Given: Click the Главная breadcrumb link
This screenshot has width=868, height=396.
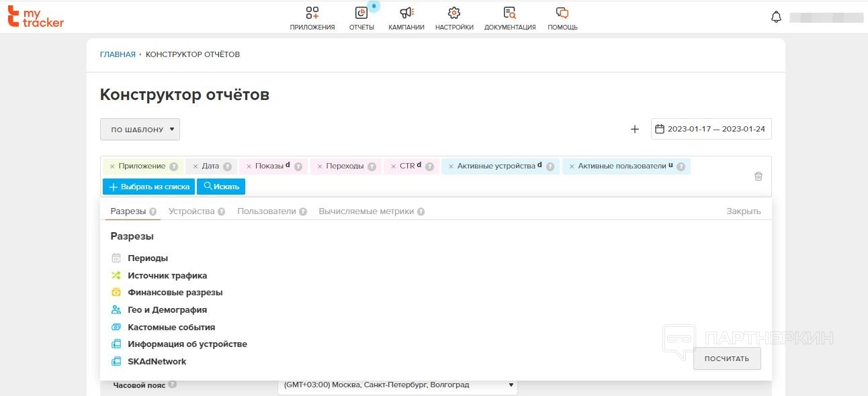Looking at the screenshot, I should coord(118,54).
